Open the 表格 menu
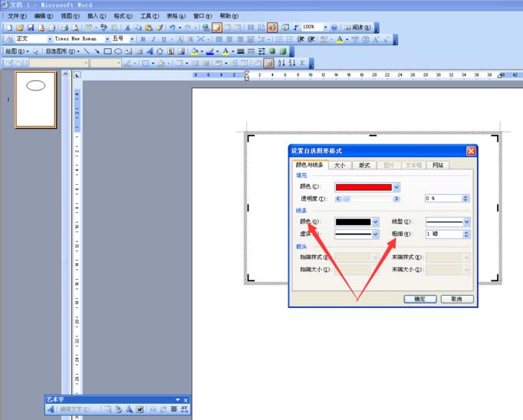The image size is (523, 420). click(x=176, y=16)
